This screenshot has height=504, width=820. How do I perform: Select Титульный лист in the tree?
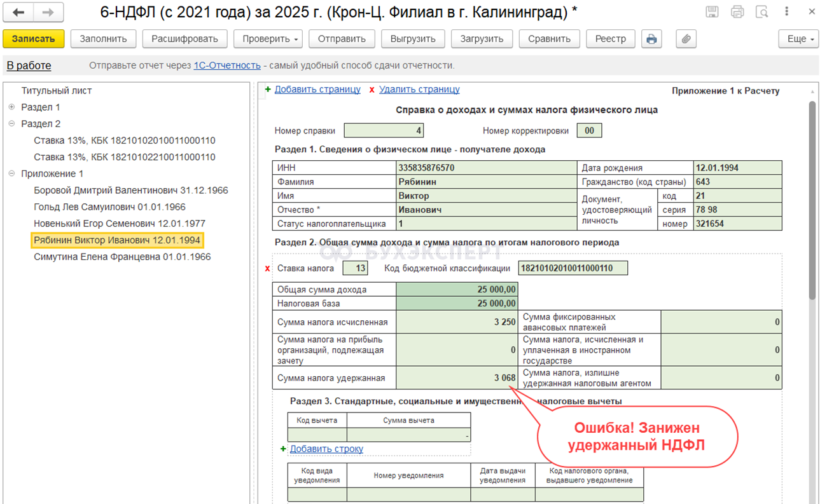(x=57, y=91)
